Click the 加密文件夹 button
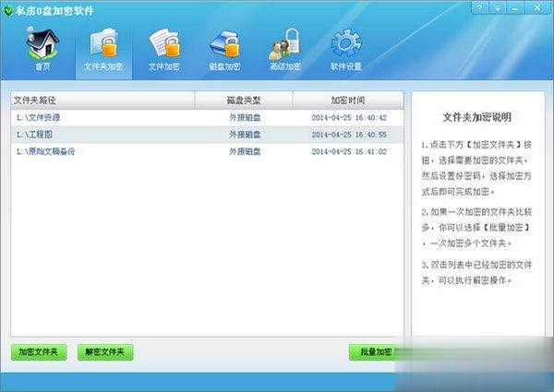 click(39, 352)
